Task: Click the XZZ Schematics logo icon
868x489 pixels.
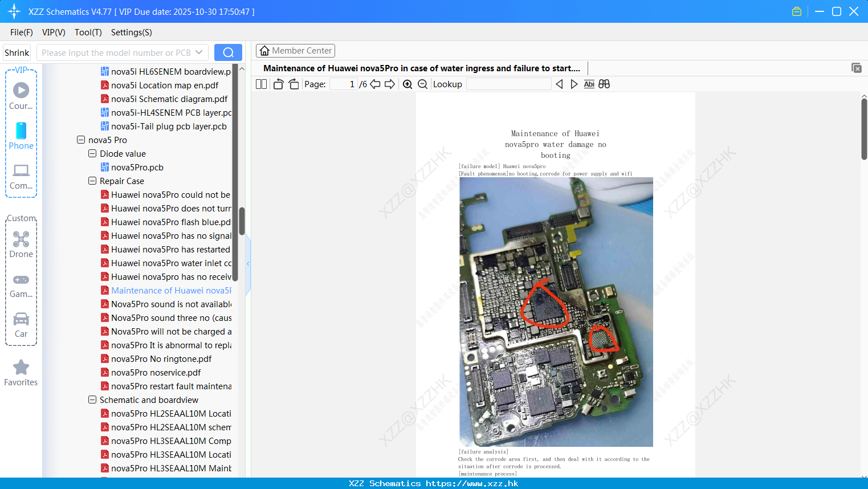Action: pyautogui.click(x=14, y=11)
